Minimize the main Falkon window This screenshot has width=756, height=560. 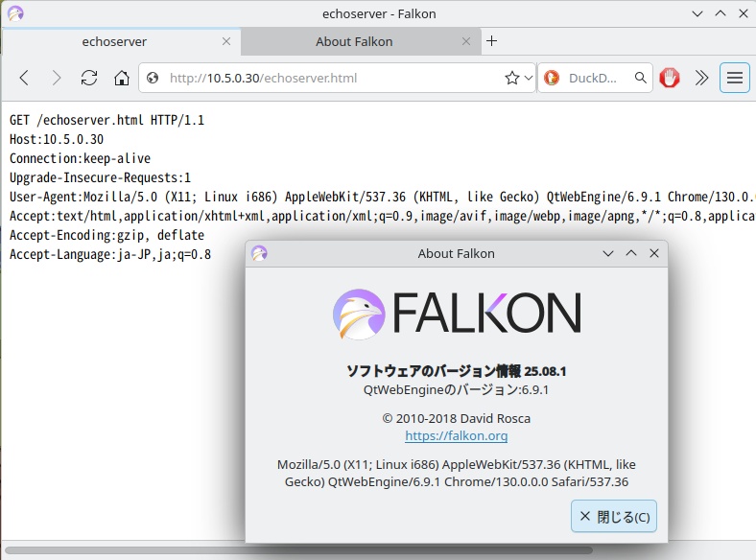pyautogui.click(x=697, y=13)
